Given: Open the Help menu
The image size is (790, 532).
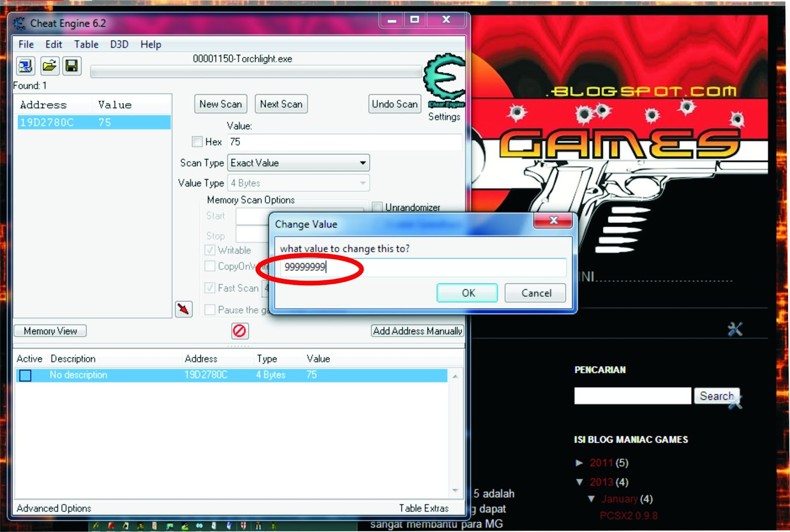Looking at the screenshot, I should coord(151,44).
